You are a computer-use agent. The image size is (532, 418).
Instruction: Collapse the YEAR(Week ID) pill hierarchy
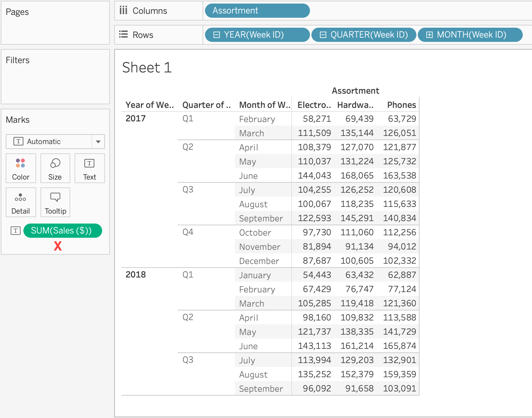click(217, 34)
